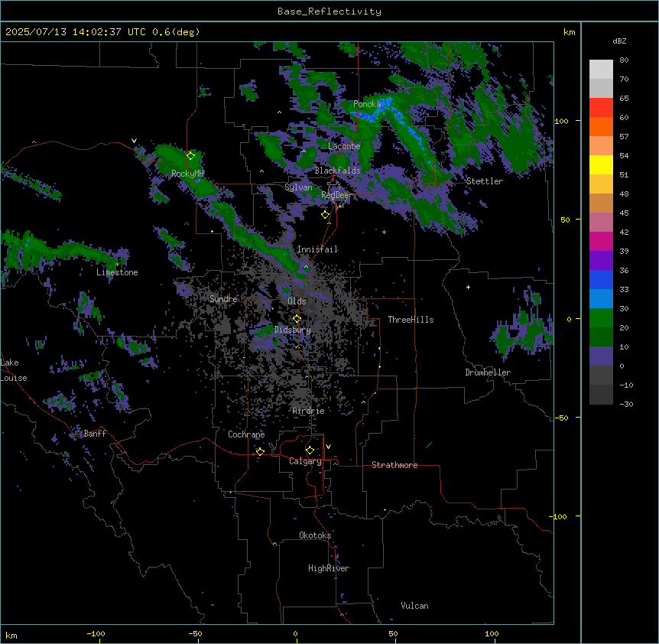Click the Lacombe city label
The height and width of the screenshot is (644, 659).
344,146
